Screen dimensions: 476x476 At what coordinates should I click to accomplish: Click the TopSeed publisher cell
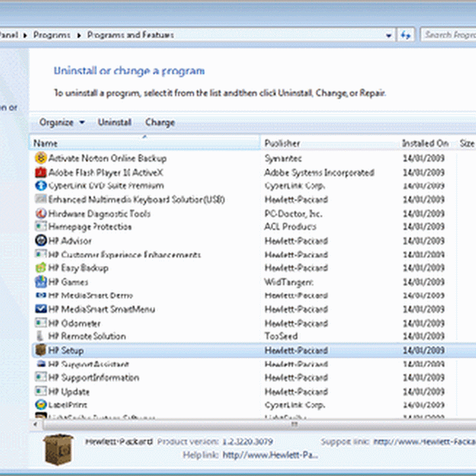(281, 336)
